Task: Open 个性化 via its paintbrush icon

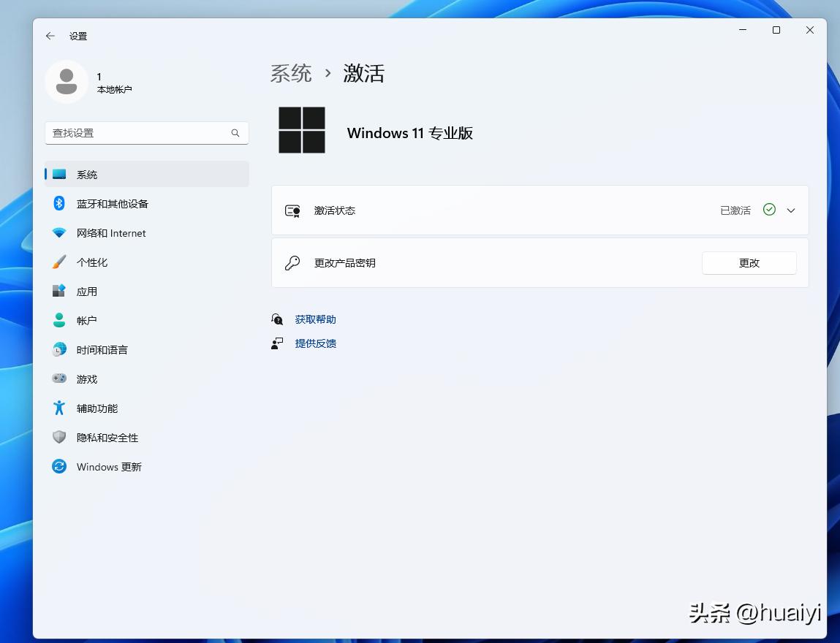Action: coord(58,262)
